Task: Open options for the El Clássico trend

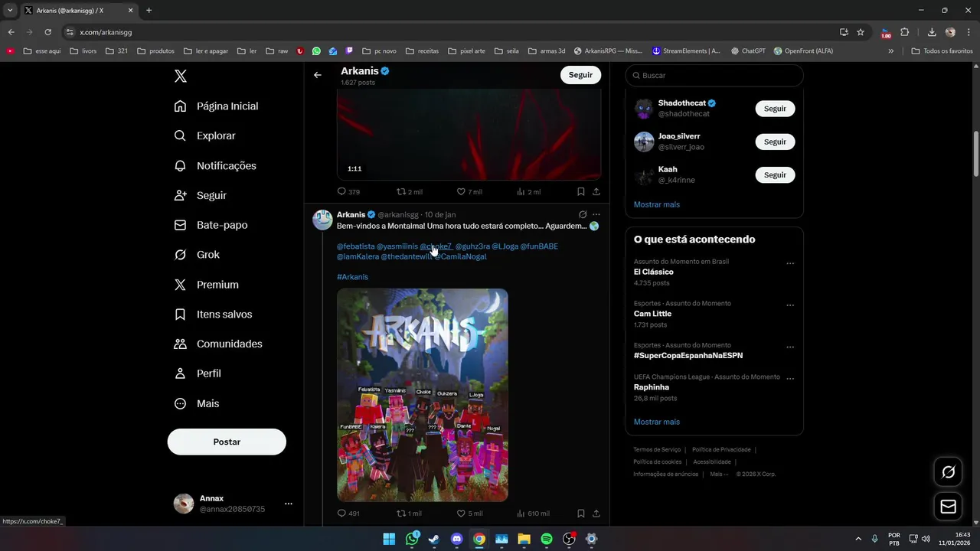Action: tap(790, 263)
